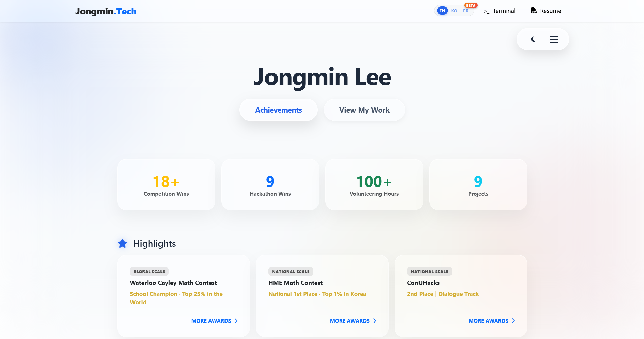Click the HME Math Contest title
644x339 pixels.
tap(295, 283)
